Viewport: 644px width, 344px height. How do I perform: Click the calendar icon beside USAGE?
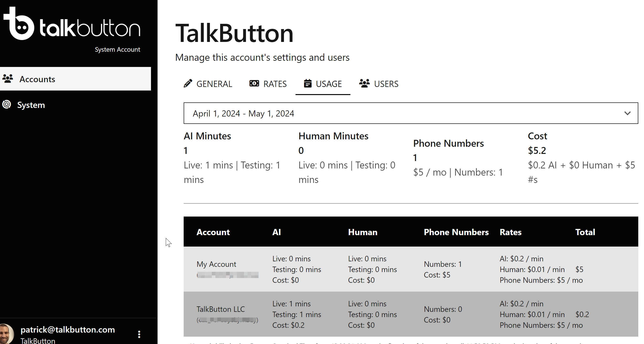point(307,83)
